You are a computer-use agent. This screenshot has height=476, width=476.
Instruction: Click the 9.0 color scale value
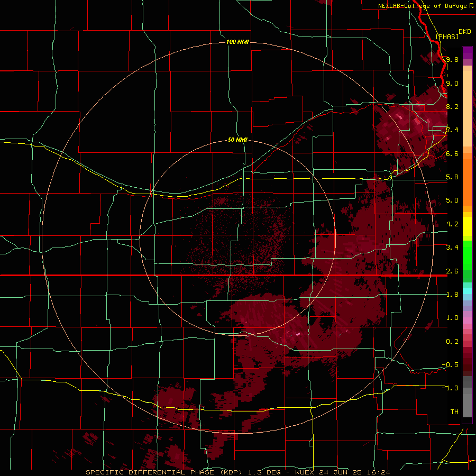[x=452, y=83]
